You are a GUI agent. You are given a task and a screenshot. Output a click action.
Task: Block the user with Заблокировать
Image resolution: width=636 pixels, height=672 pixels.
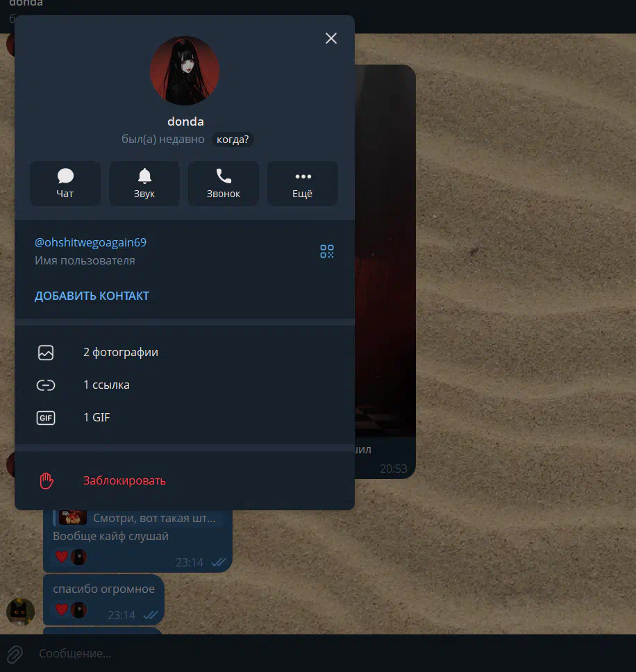pyautogui.click(x=124, y=480)
